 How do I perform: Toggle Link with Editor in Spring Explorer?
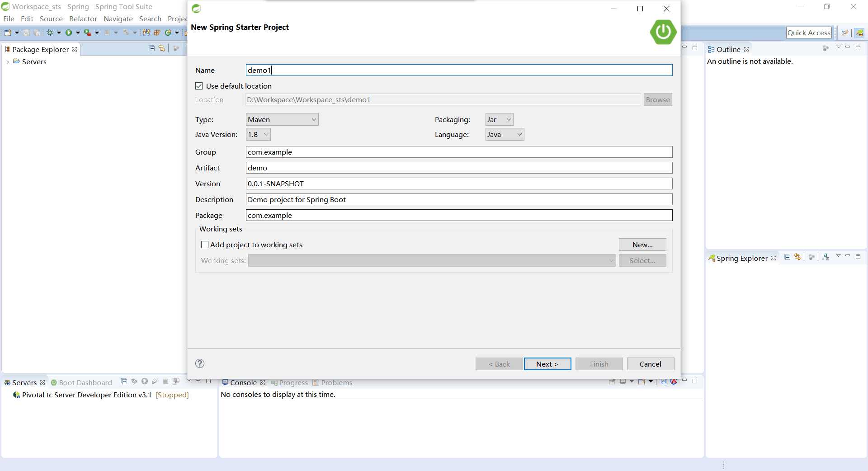(797, 257)
